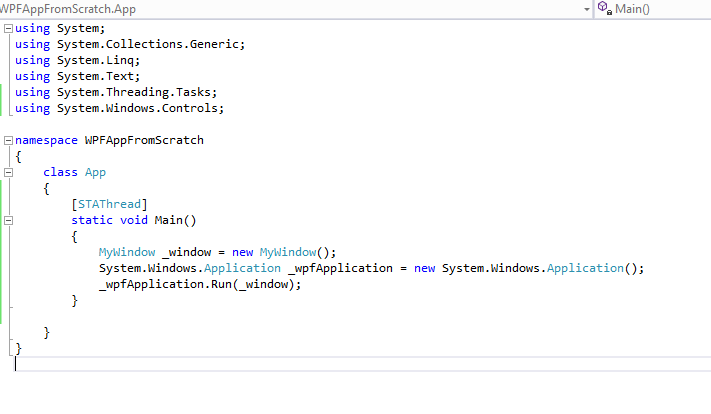Screen dimensions: 711x414
Task: Click the namespace name WPFAppFromScratch
Action: pos(144,141)
